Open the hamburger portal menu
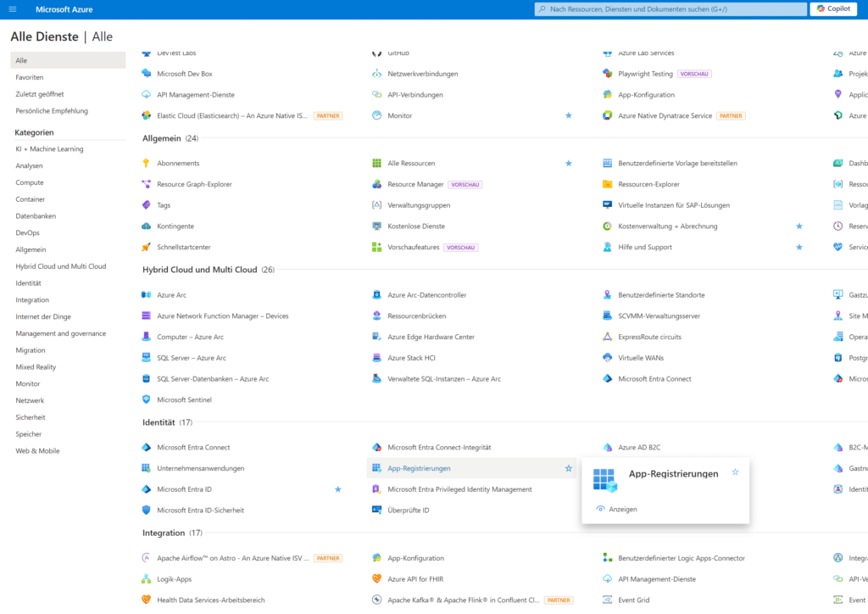868x614 pixels. 12,8
